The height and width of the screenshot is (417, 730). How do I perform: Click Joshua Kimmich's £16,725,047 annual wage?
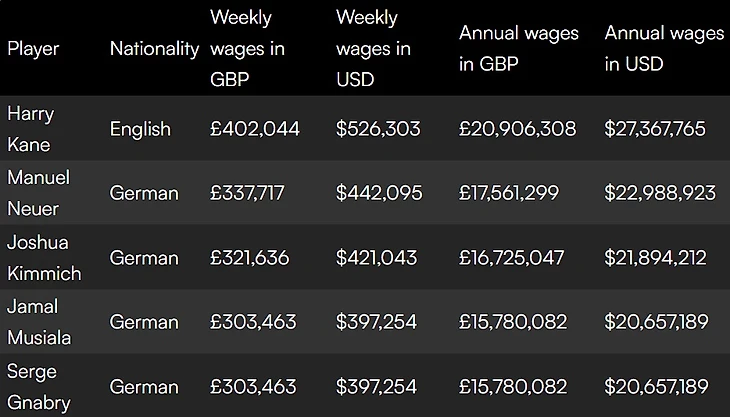coord(512,258)
